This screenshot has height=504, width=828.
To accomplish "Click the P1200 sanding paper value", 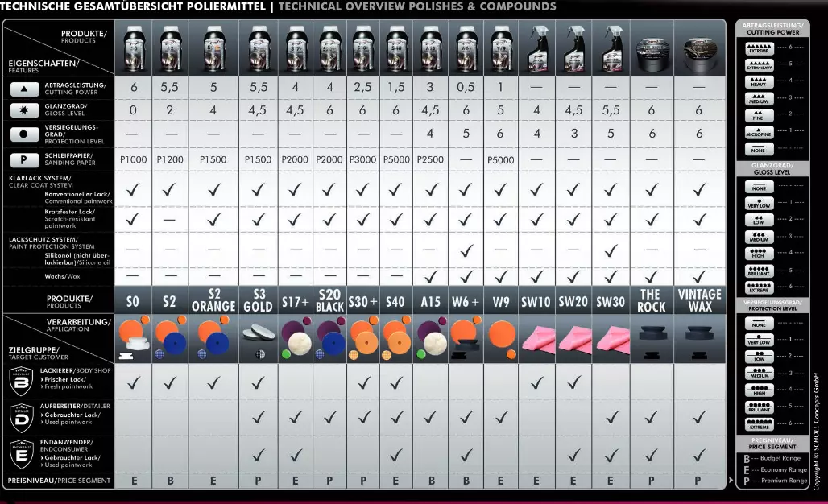I will click(169, 159).
